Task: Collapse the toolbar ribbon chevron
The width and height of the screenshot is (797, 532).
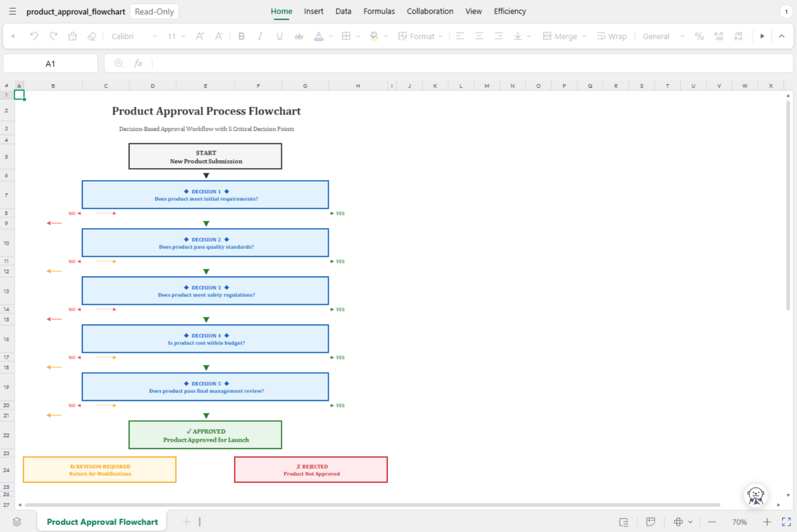Action: pos(782,36)
